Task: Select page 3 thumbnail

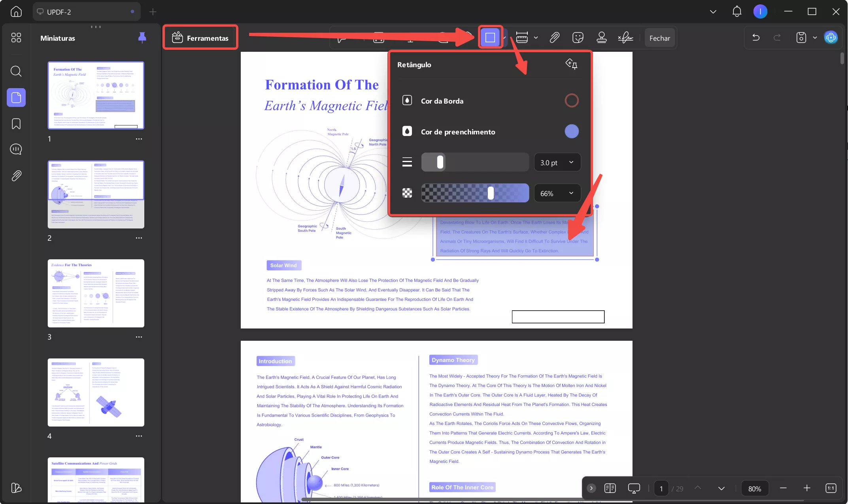Action: coord(96,293)
